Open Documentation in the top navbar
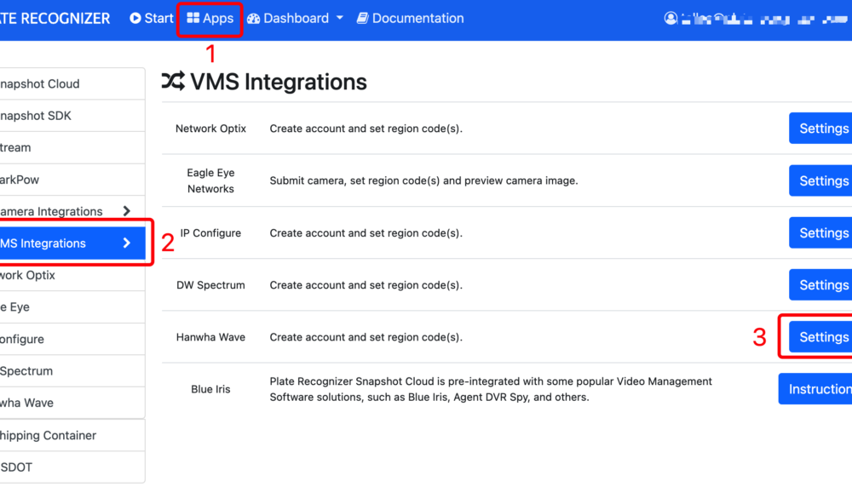This screenshot has width=852, height=504. point(417,18)
